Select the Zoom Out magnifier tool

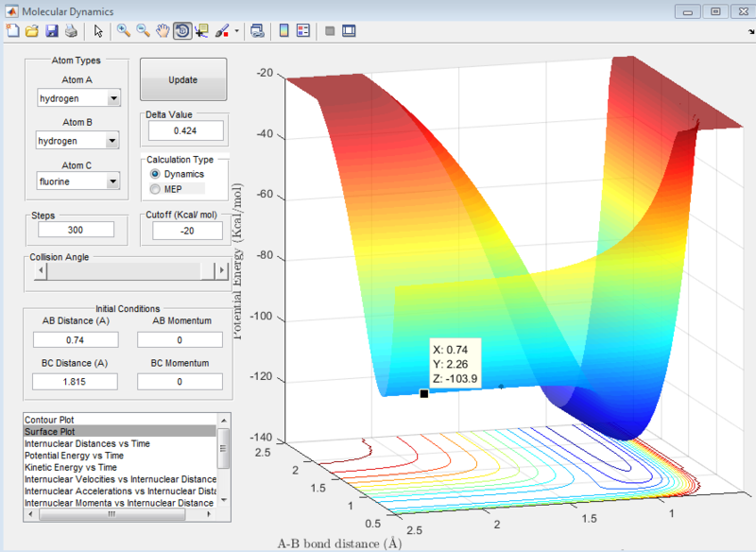click(x=143, y=31)
